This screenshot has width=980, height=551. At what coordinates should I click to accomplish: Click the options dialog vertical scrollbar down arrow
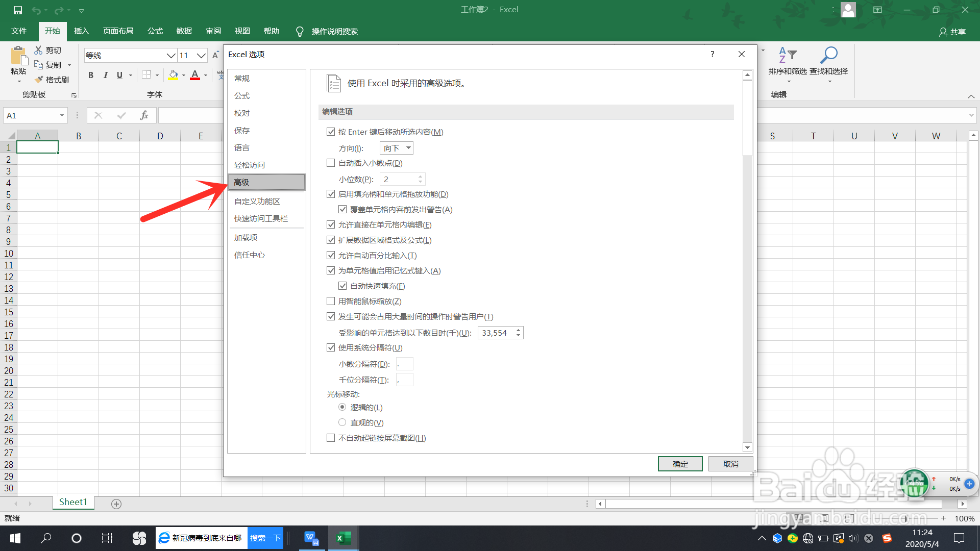[747, 447]
